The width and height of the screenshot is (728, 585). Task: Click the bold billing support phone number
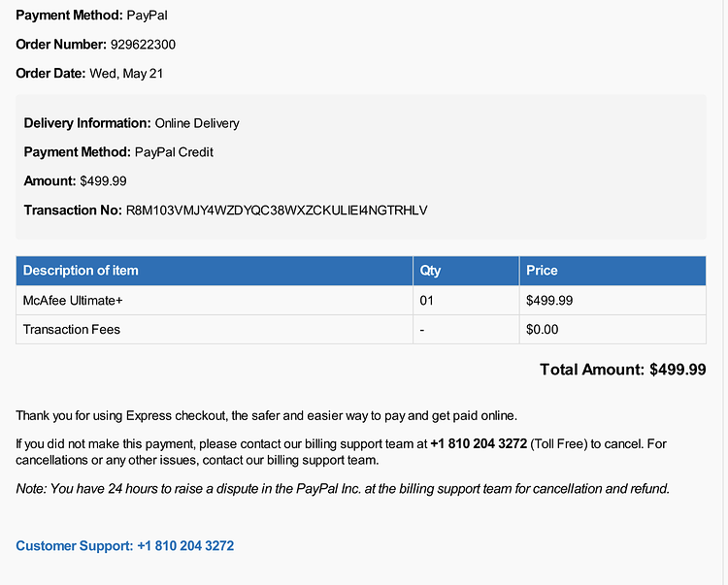pyautogui.click(x=479, y=443)
